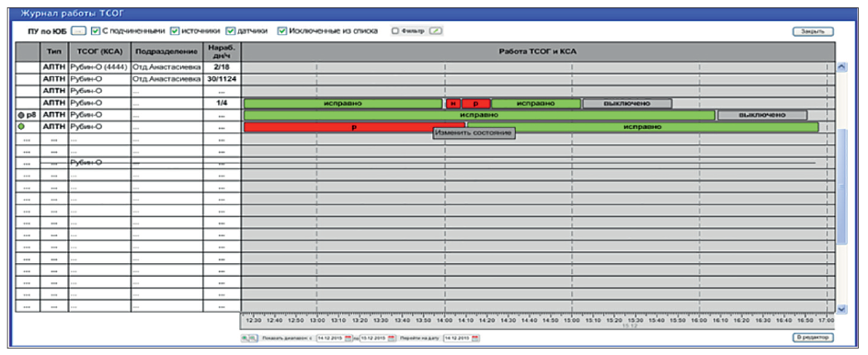
Task: Toggle the 'С подчиненными' checkbox
Action: click(96, 31)
